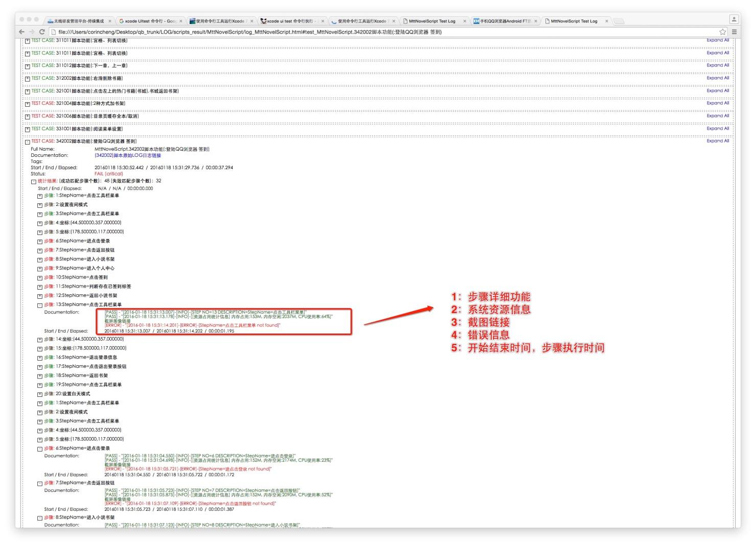756x546 pixels.
Task: Switch to 手机QQ浏览器Android tab
Action: click(503, 21)
